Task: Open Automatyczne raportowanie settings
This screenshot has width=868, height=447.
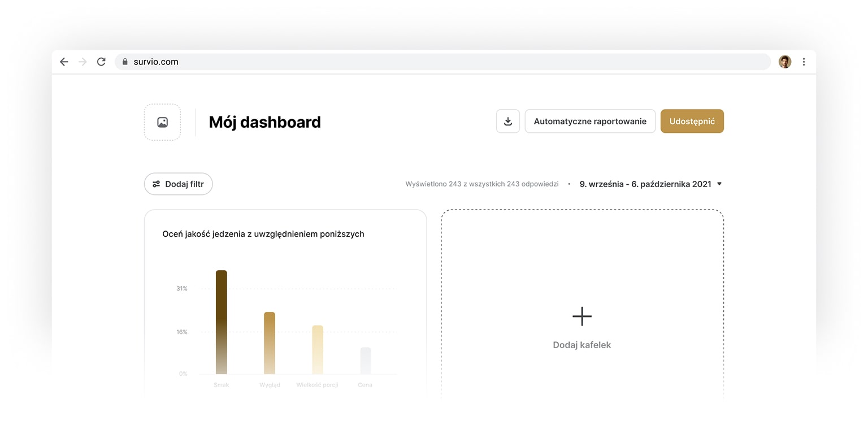Action: [589, 121]
